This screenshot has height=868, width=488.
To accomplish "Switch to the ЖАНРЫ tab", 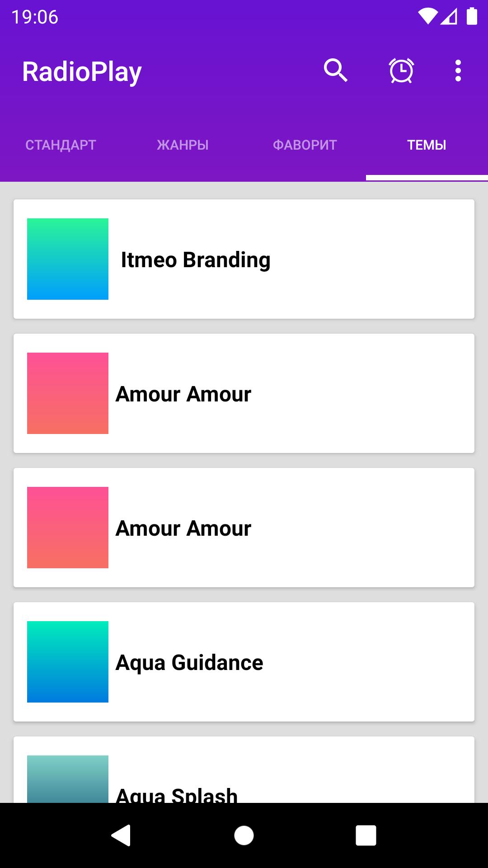I will pos(183,145).
